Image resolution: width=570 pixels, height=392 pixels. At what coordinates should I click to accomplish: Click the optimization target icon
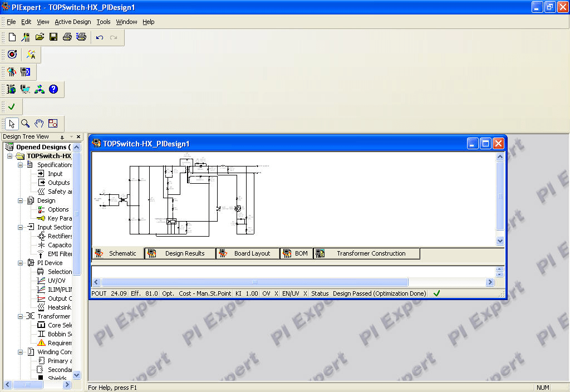12,55
